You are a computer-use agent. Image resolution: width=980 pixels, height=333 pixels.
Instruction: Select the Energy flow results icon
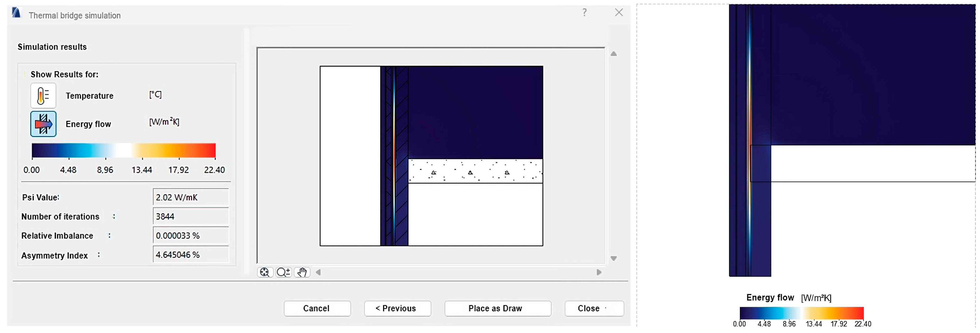click(x=43, y=124)
